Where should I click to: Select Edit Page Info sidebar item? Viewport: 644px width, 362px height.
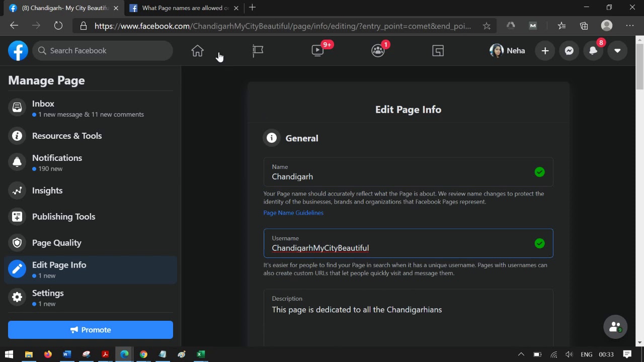[x=91, y=270]
